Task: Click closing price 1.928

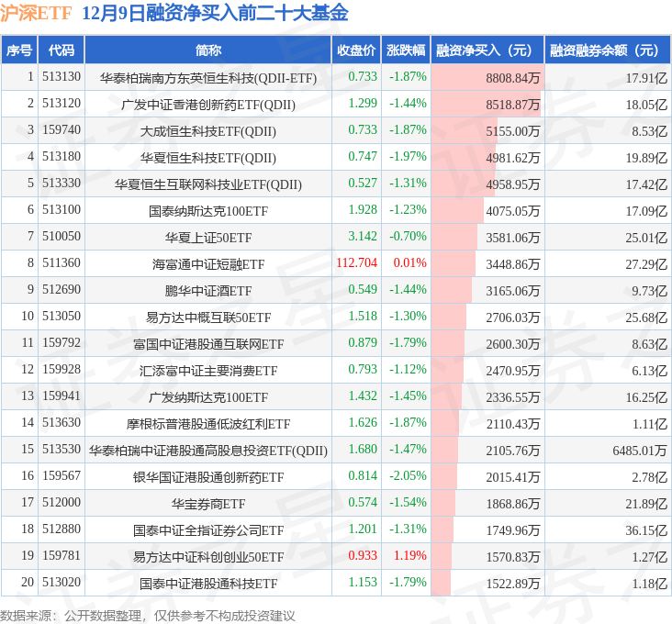Action: click(363, 209)
